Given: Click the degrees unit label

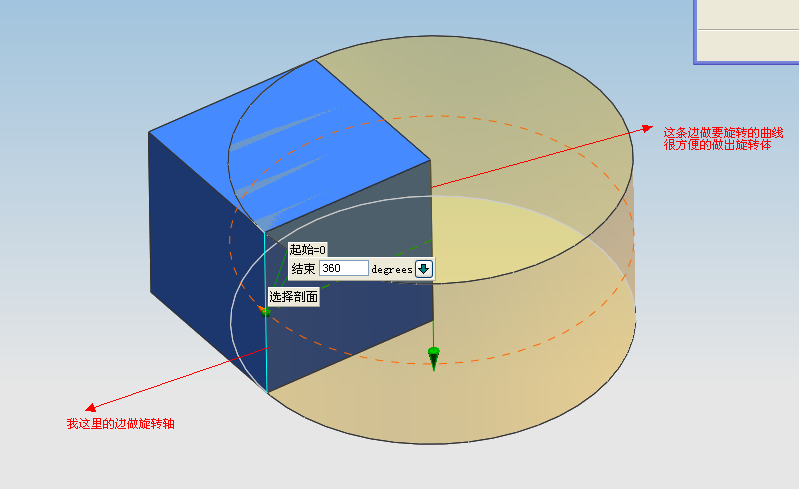Looking at the screenshot, I should point(392,269).
